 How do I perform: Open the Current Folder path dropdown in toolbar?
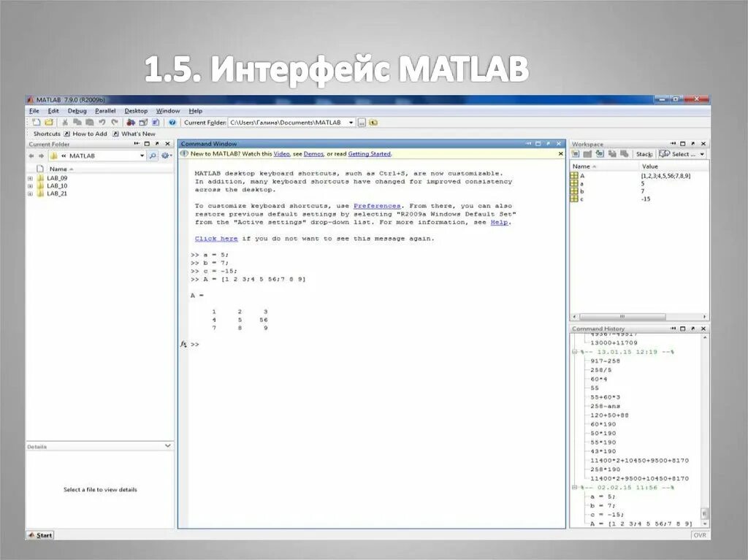(351, 123)
